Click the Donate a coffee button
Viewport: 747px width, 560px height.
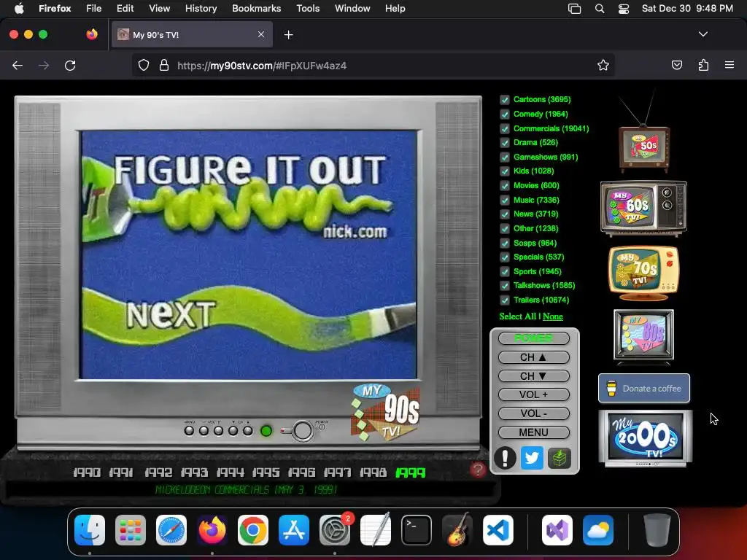pos(644,388)
